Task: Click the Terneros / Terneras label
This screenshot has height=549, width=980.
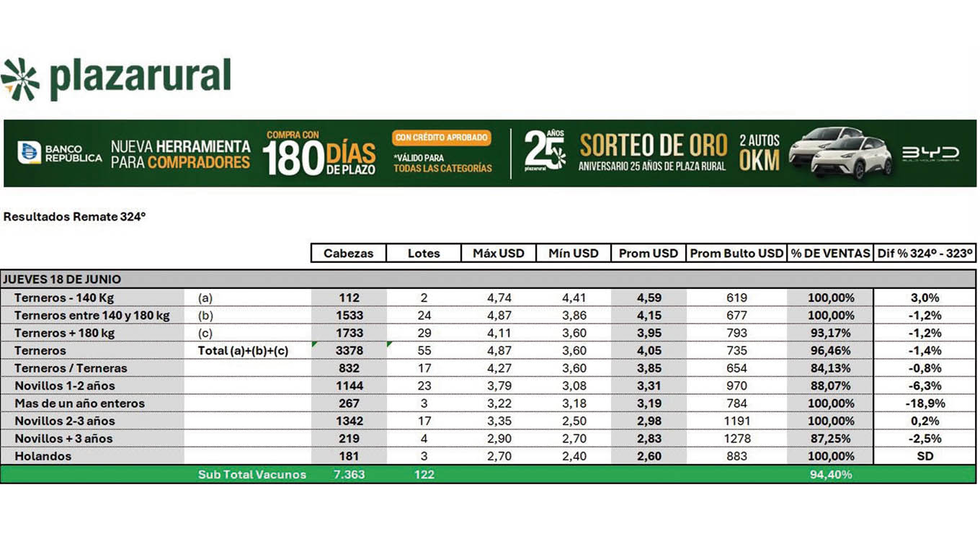Action: coord(71,368)
